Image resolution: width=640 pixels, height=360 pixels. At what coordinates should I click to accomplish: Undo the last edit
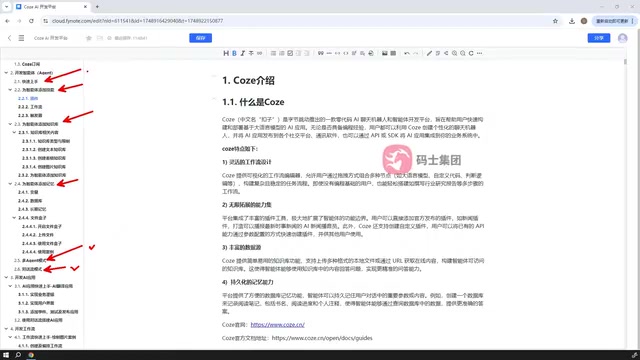[407, 53]
